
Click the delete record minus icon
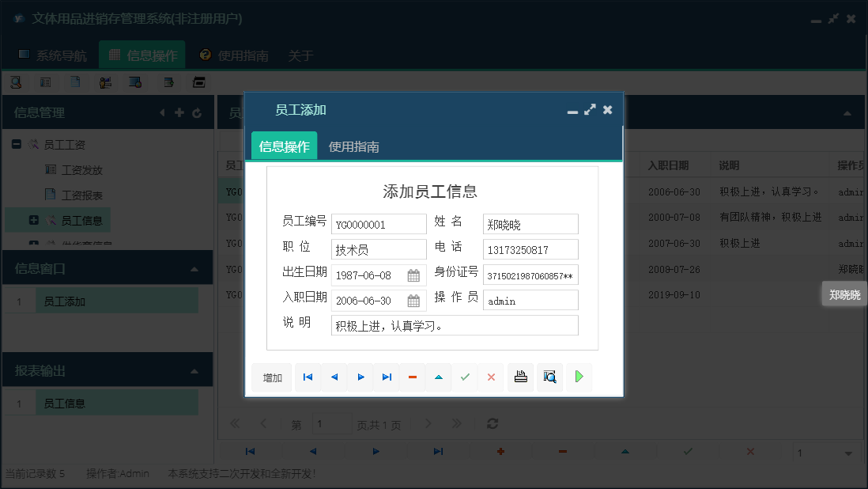412,377
